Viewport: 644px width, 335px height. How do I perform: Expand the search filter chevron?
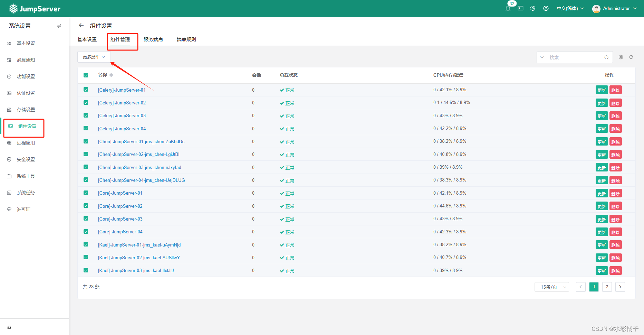point(542,57)
